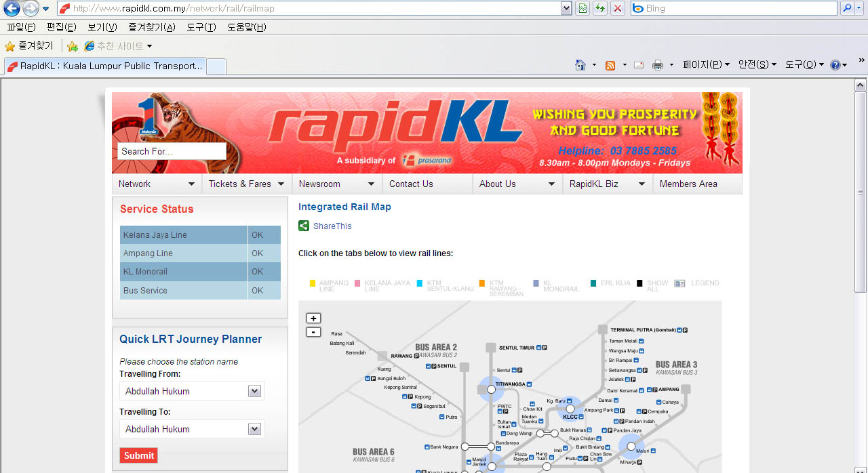Open the browser home page icon

(x=580, y=65)
